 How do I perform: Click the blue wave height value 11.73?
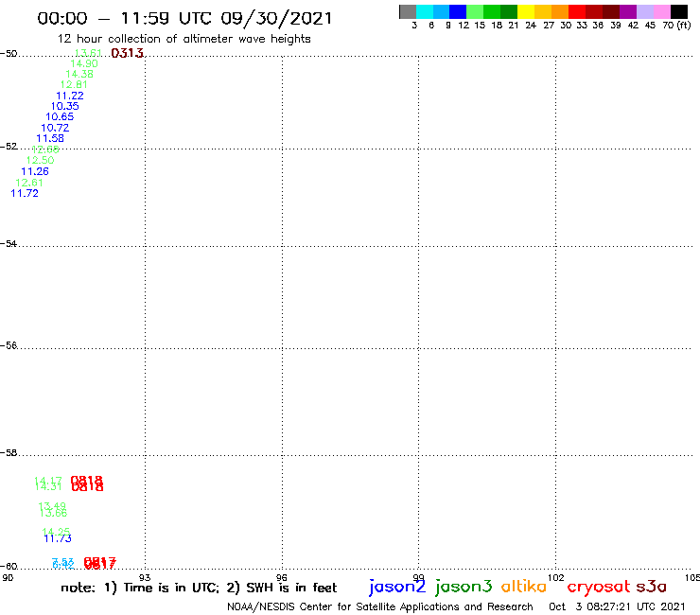pyautogui.click(x=58, y=538)
